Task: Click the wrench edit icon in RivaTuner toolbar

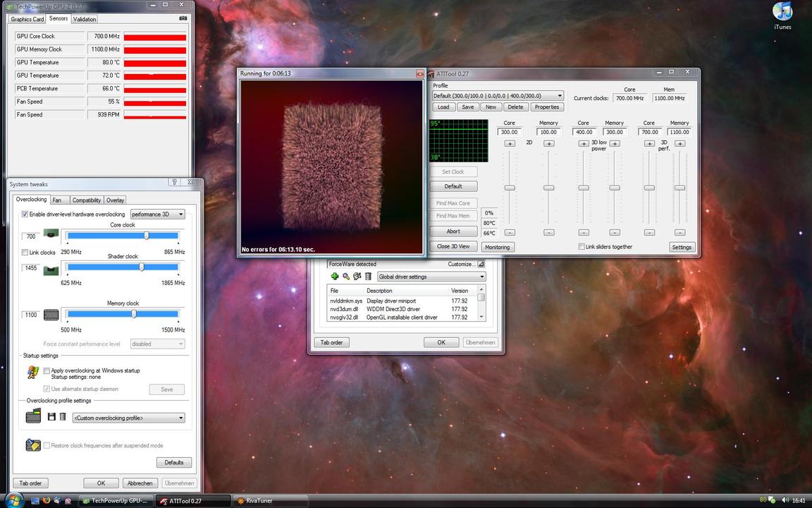Action: point(357,277)
